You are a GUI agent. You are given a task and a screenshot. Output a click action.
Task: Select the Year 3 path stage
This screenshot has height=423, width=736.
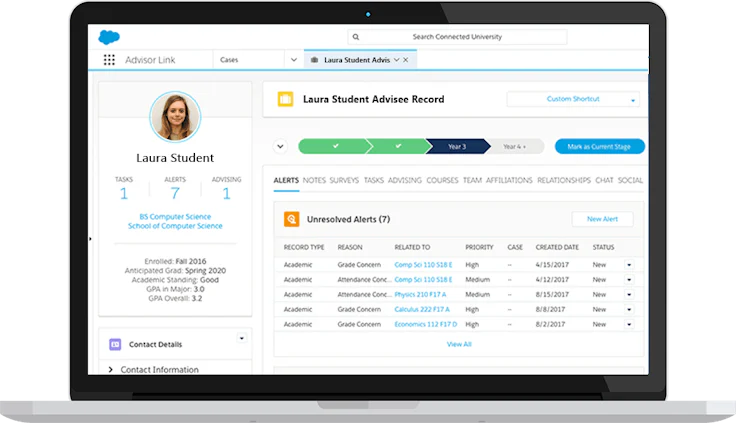pos(457,146)
